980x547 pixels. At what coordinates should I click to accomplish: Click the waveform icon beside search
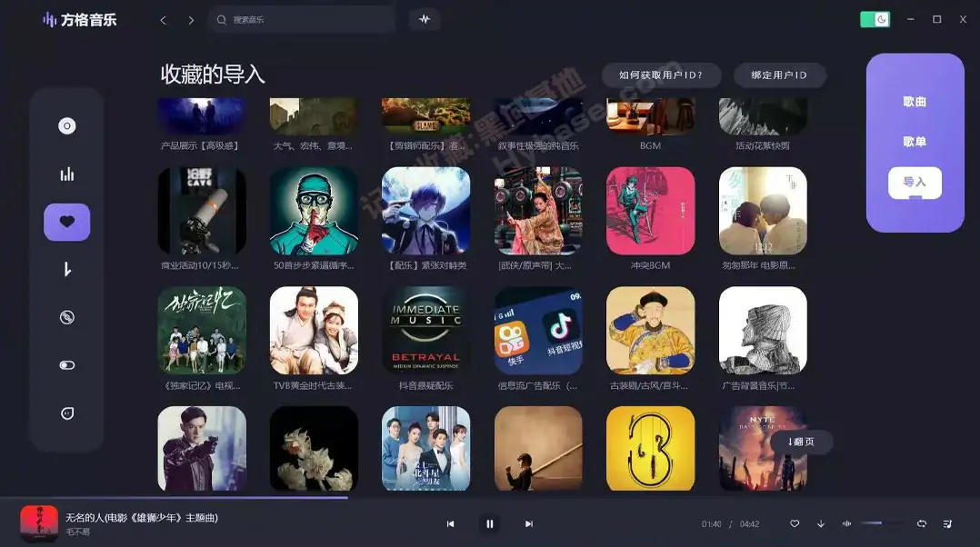coord(425,19)
